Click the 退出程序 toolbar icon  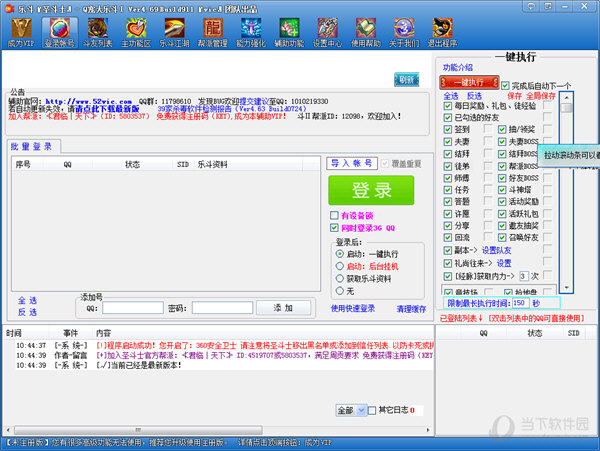click(442, 33)
